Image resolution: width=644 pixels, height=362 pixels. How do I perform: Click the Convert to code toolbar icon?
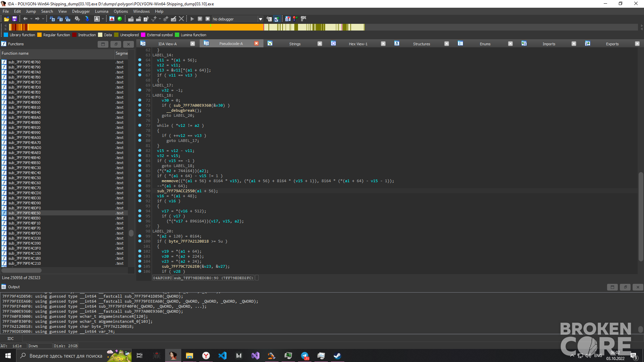(131, 19)
